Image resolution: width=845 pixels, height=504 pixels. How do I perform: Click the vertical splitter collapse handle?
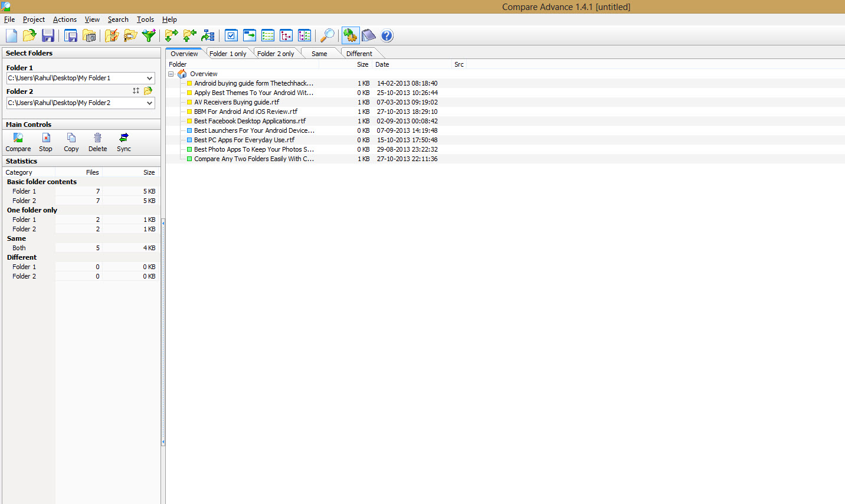(x=163, y=332)
